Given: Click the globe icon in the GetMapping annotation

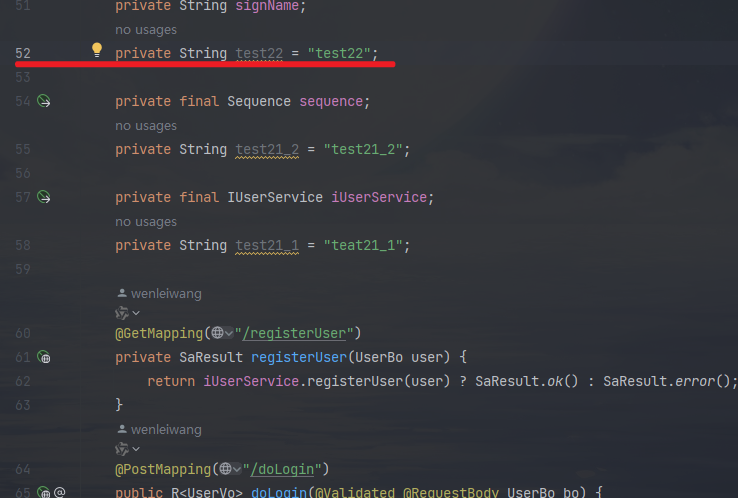Looking at the screenshot, I should point(219,333).
